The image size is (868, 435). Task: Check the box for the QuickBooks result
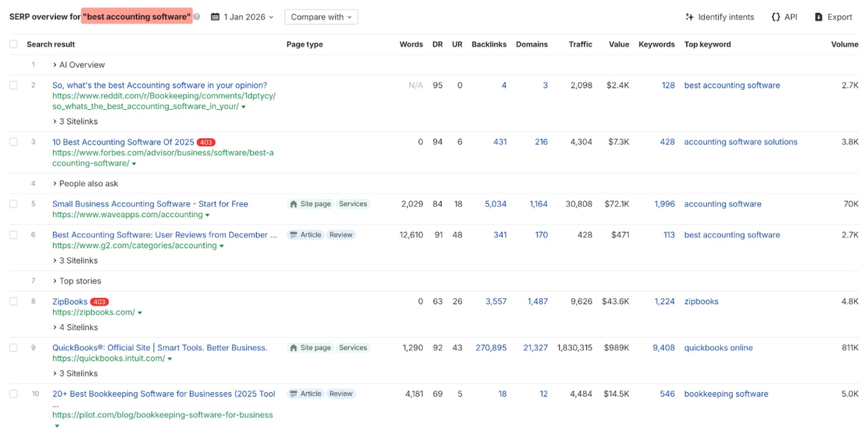pos(14,348)
